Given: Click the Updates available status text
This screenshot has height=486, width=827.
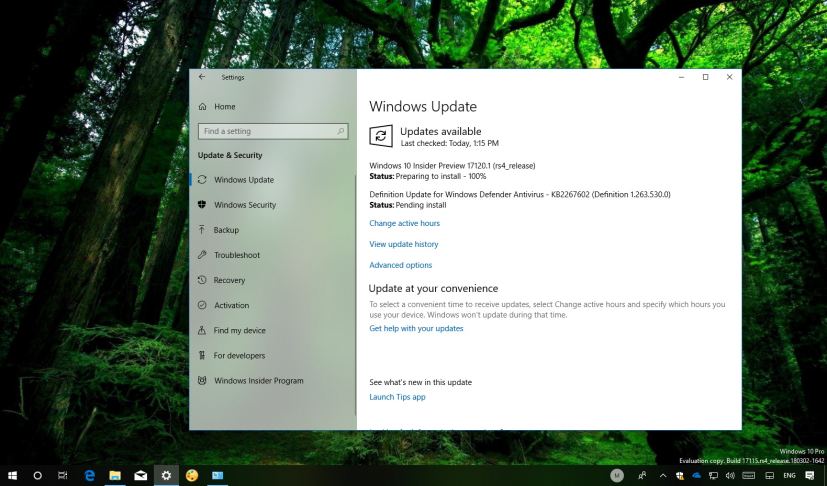Looking at the screenshot, I should pyautogui.click(x=440, y=131).
